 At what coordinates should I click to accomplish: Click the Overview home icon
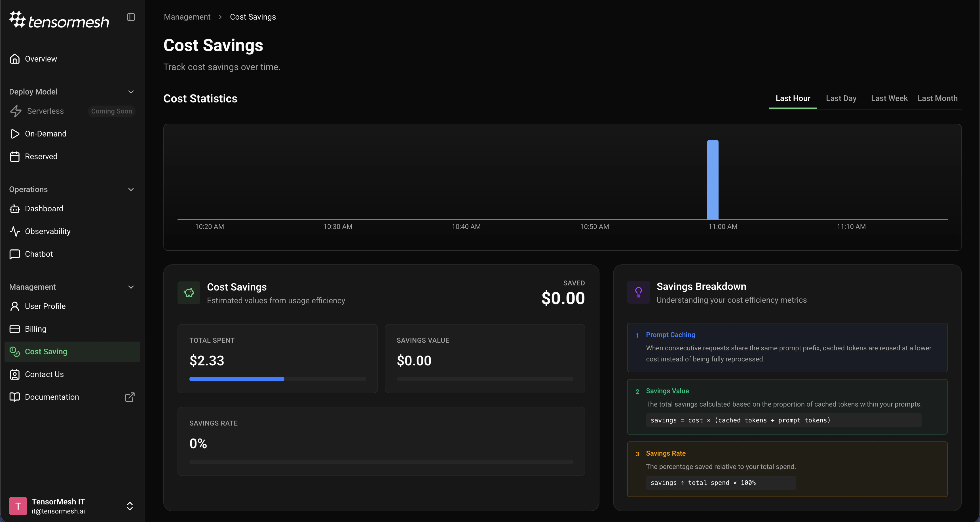(x=15, y=59)
